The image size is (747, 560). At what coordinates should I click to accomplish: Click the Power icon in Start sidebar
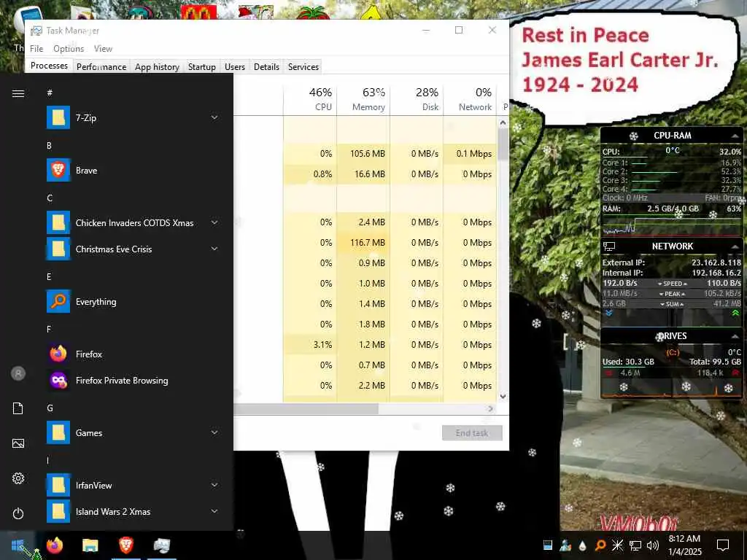tap(18, 513)
